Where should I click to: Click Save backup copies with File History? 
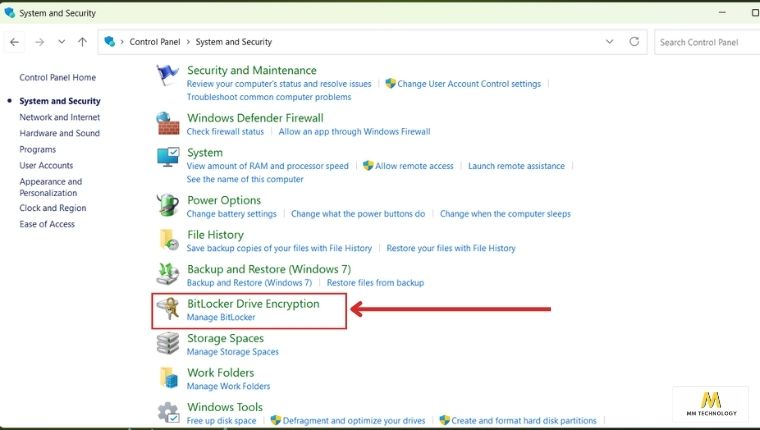(x=279, y=248)
